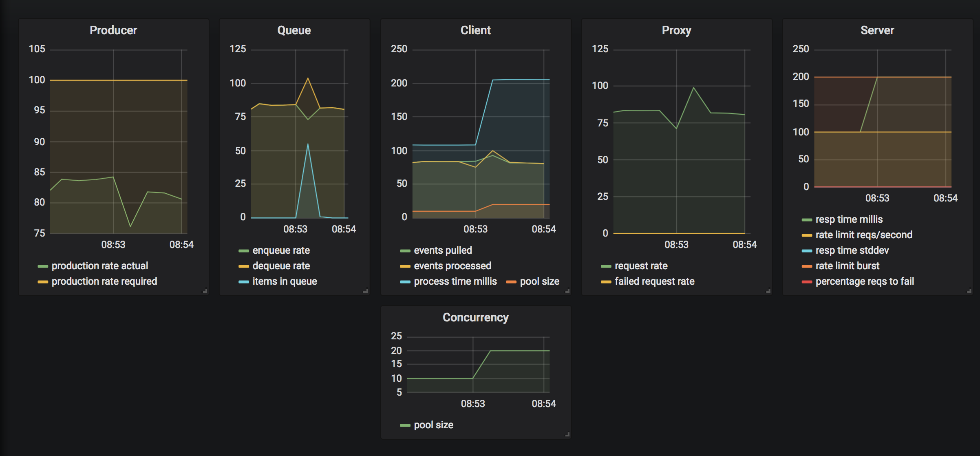The image size is (980, 456).
Task: Toggle the enqueue rate legend entry
Action: (281, 250)
